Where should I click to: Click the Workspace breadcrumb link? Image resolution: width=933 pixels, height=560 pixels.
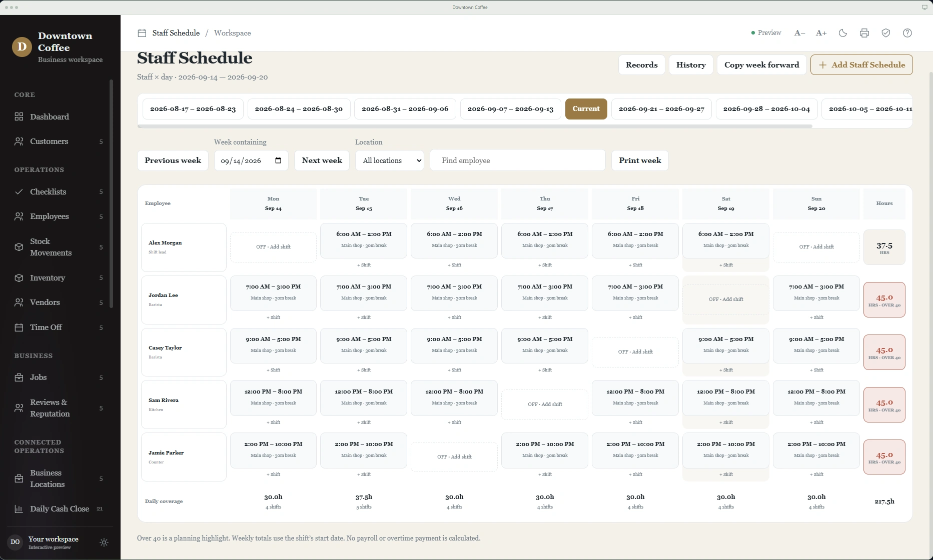point(233,33)
